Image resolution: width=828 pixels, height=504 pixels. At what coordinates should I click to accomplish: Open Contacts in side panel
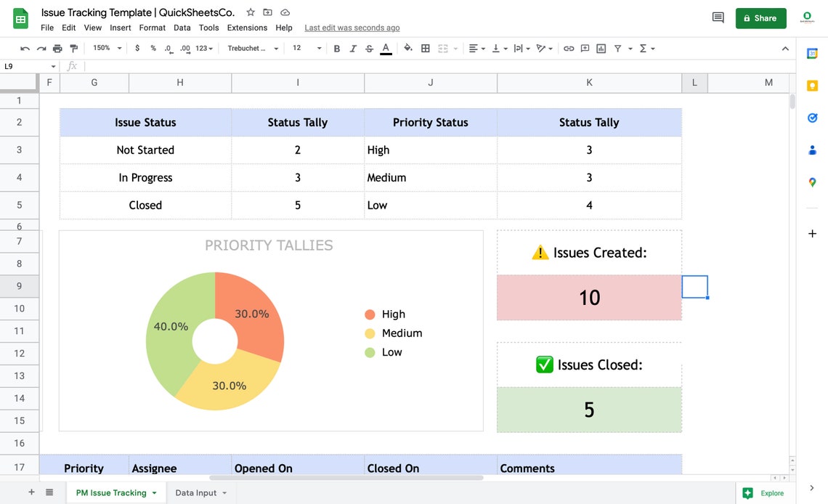[x=812, y=150]
